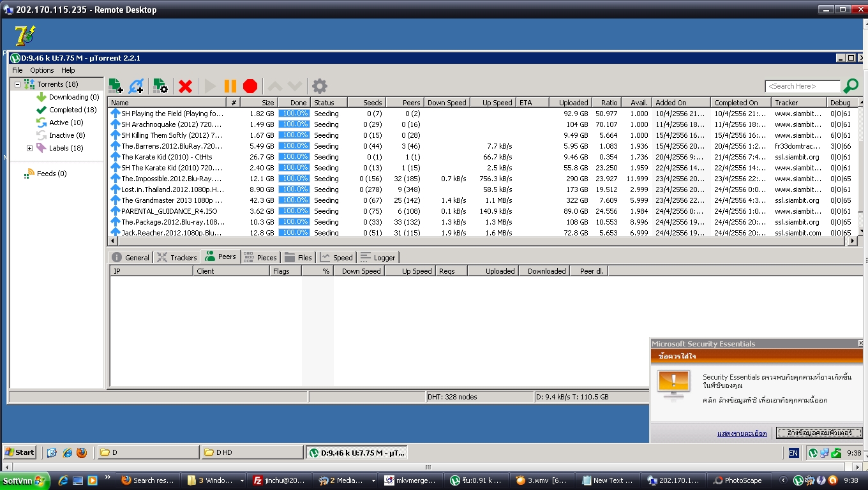The image size is (868, 490).
Task: Select Downloading (0) in the sidebar
Action: [68, 97]
